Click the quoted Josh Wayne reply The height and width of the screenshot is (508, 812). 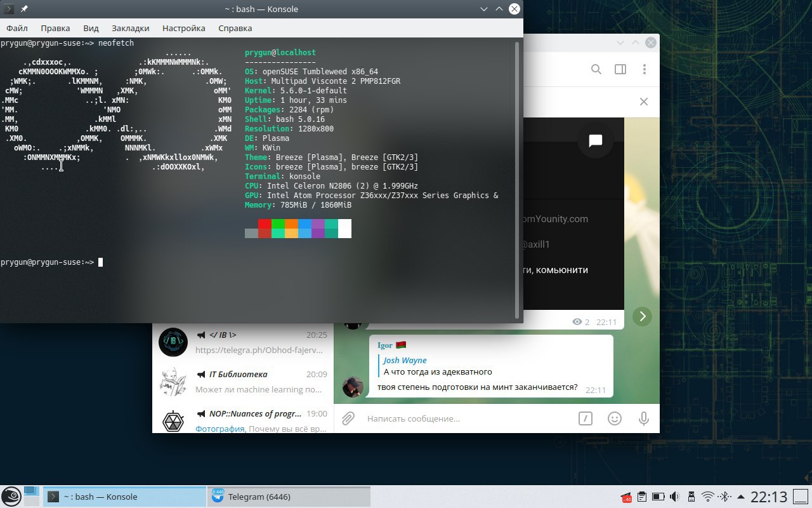click(438, 366)
